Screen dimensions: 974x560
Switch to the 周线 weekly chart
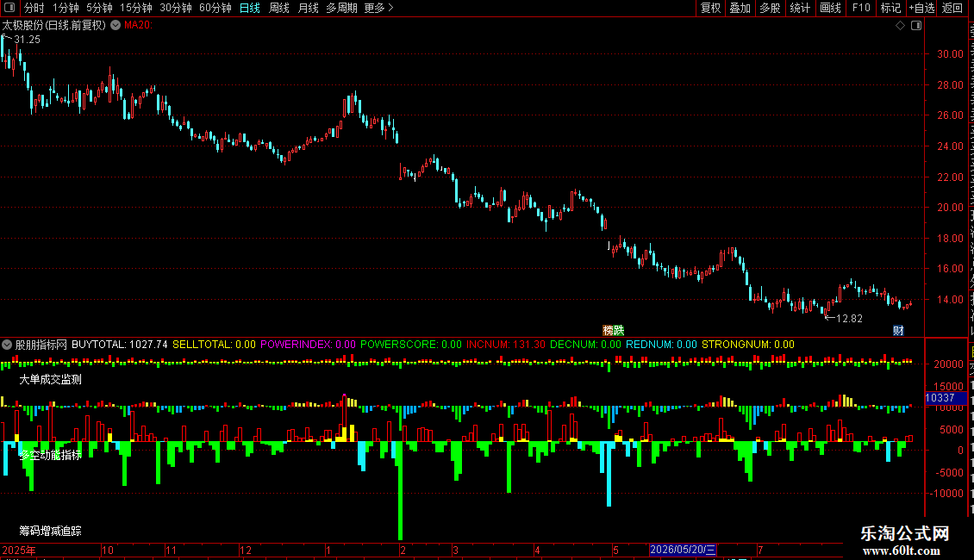(279, 8)
